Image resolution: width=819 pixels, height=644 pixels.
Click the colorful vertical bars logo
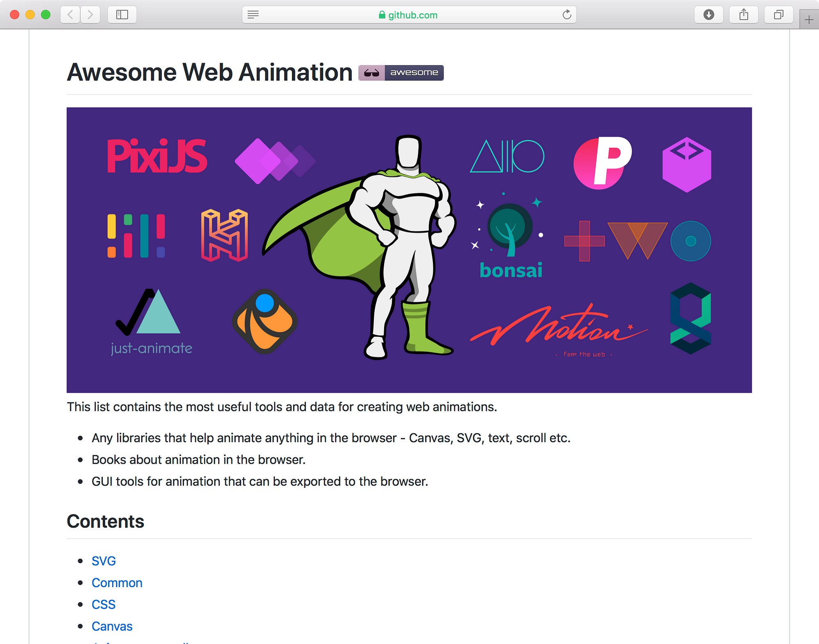136,236
